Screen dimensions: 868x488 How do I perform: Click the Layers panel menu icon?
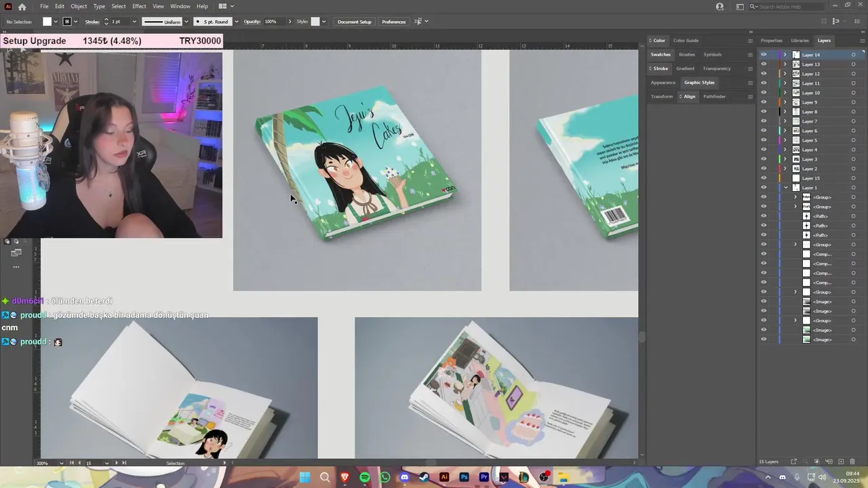tap(862, 41)
